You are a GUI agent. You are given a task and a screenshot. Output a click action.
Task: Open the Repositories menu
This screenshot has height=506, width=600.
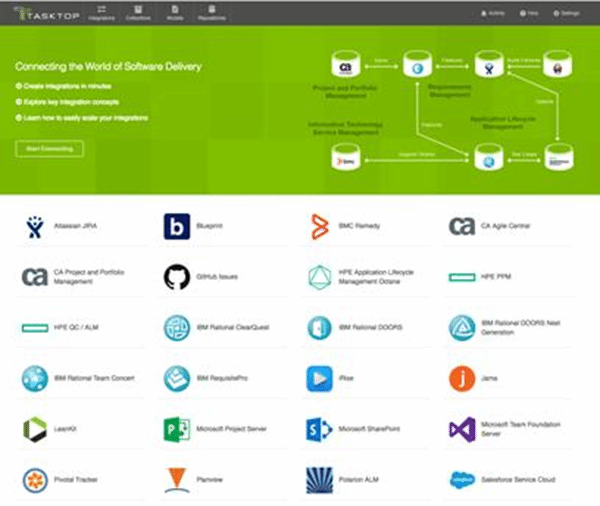pyautogui.click(x=212, y=13)
